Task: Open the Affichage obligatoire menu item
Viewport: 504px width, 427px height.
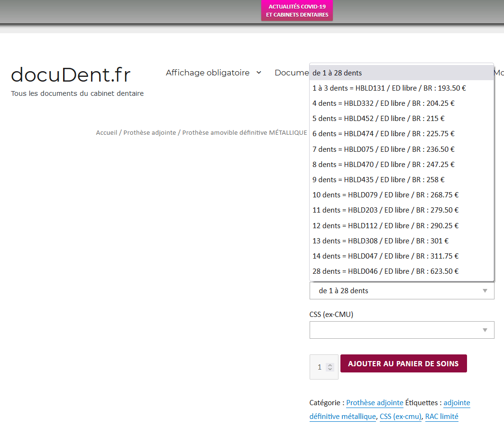Action: tap(207, 73)
